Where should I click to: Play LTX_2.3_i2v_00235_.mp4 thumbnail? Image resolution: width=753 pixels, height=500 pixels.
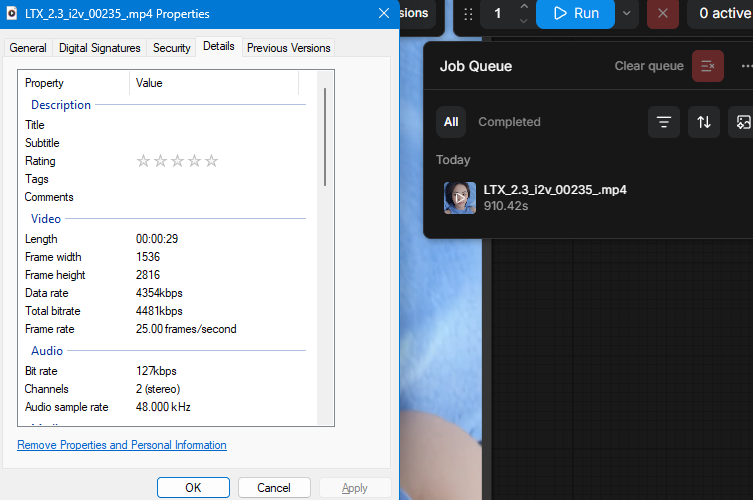coord(460,198)
